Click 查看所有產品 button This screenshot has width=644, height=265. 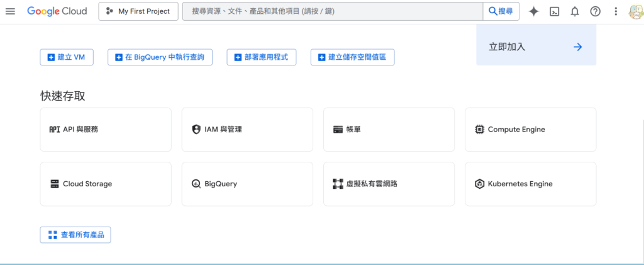(75, 235)
